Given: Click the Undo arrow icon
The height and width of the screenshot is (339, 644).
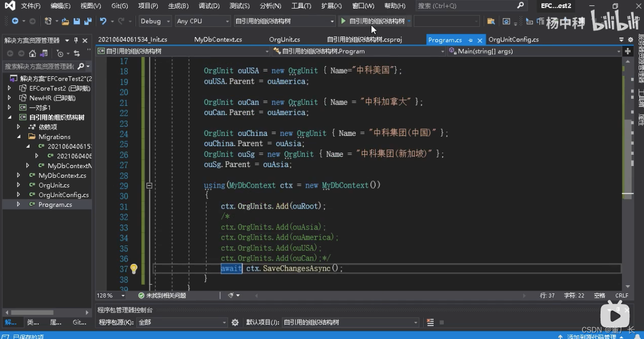Looking at the screenshot, I should [103, 21].
